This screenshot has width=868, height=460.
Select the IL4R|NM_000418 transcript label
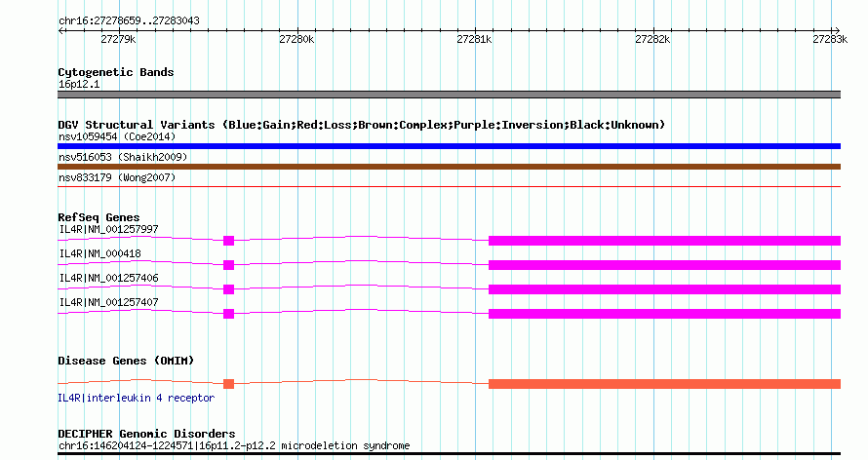pyautogui.click(x=99, y=253)
